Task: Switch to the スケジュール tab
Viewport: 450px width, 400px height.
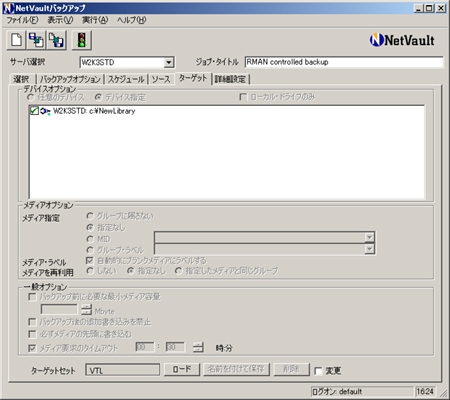Action: [126, 79]
